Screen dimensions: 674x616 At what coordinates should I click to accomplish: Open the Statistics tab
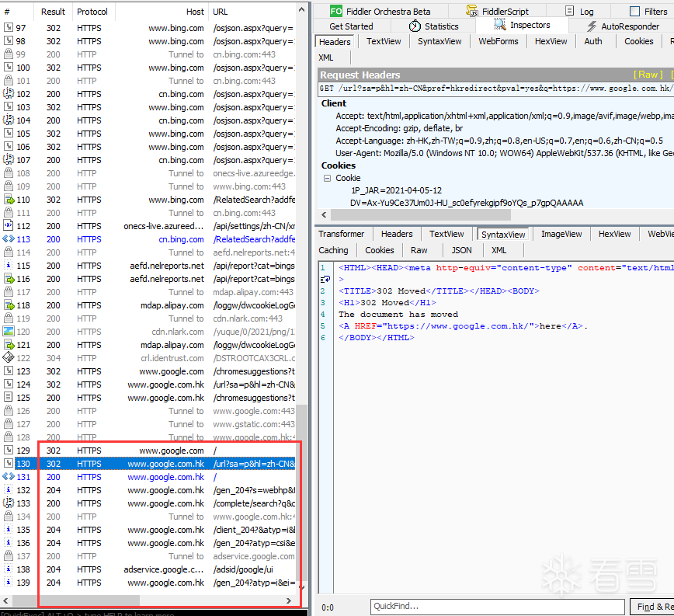pyautogui.click(x=433, y=26)
